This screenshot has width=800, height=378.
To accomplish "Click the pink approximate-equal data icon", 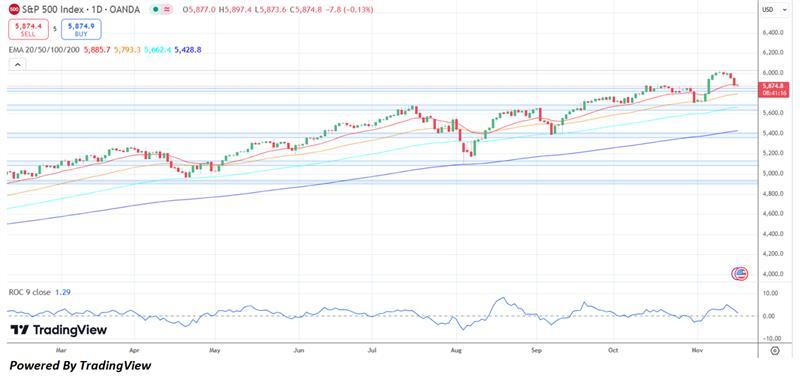I will [167, 10].
